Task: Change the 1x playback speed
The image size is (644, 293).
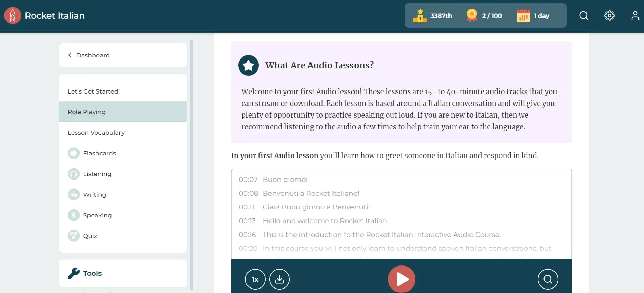Action: [x=255, y=279]
